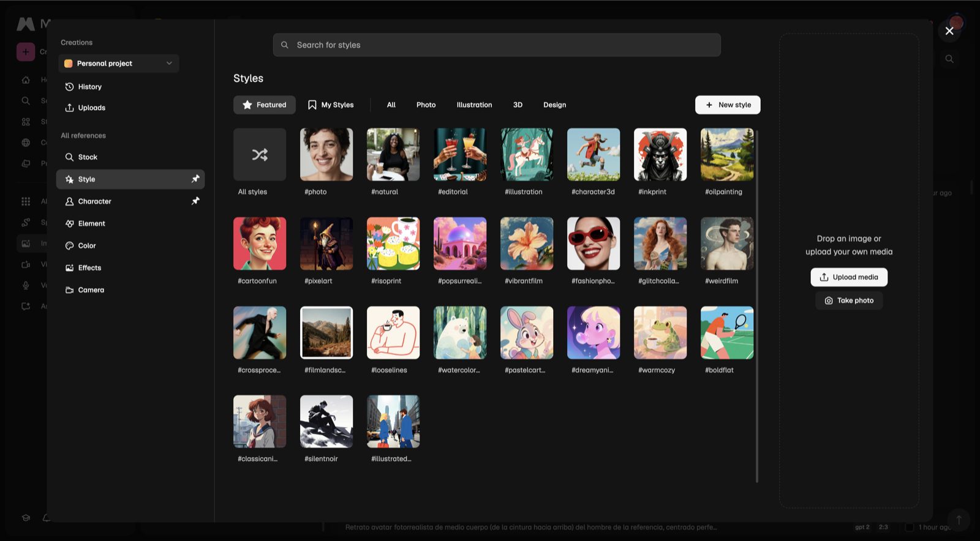Choose the polar bear watercolor style thumbnail

pyautogui.click(x=460, y=332)
